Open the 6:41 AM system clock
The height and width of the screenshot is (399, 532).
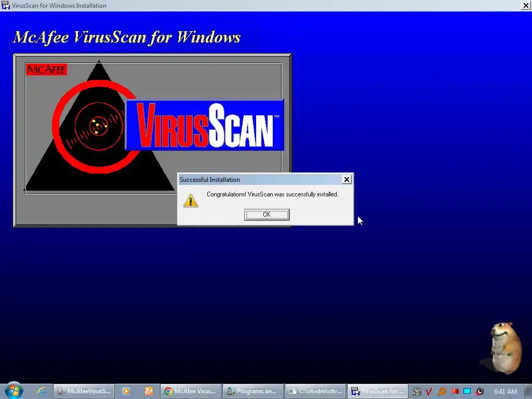[505, 392]
